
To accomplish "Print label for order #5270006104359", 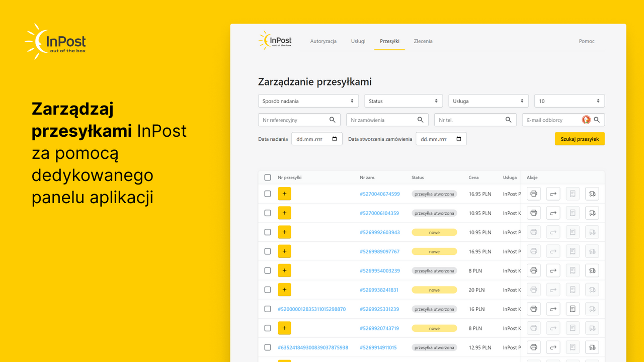I will click(534, 213).
